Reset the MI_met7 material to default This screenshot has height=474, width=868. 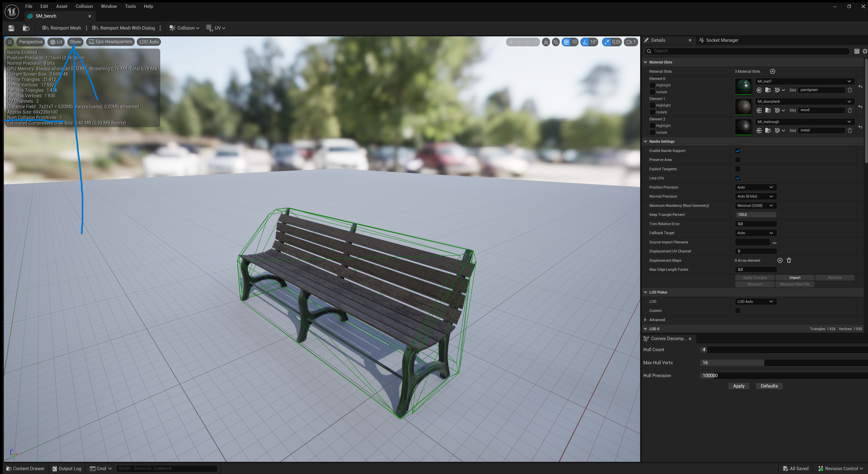[860, 86]
